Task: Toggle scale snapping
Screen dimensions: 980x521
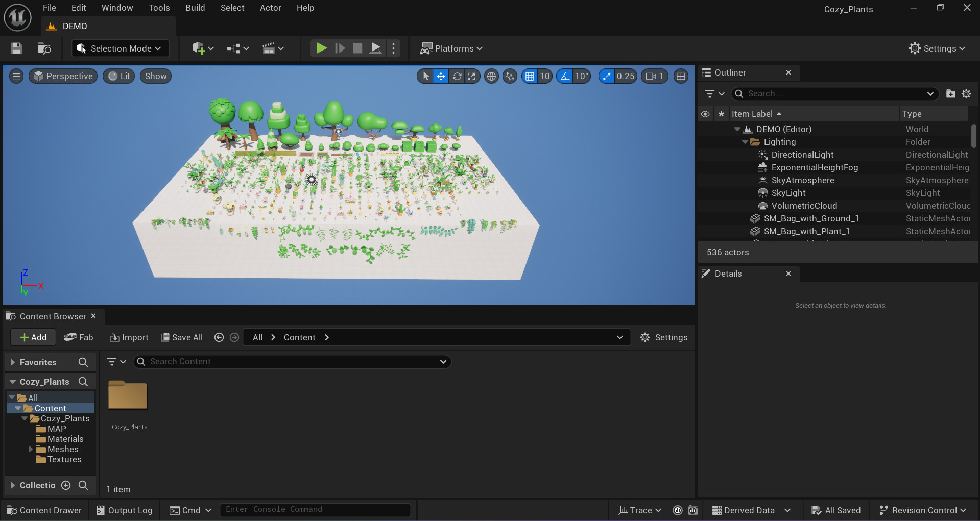Action: (606, 76)
